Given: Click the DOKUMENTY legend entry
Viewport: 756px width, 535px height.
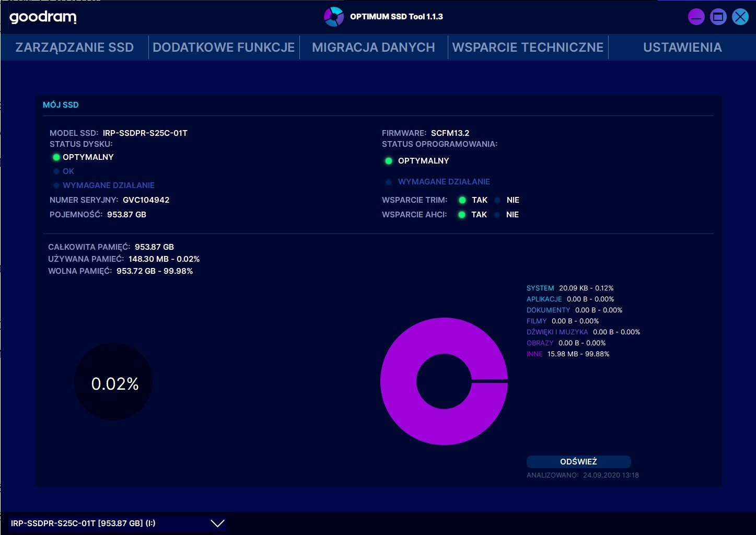Looking at the screenshot, I should tap(548, 310).
